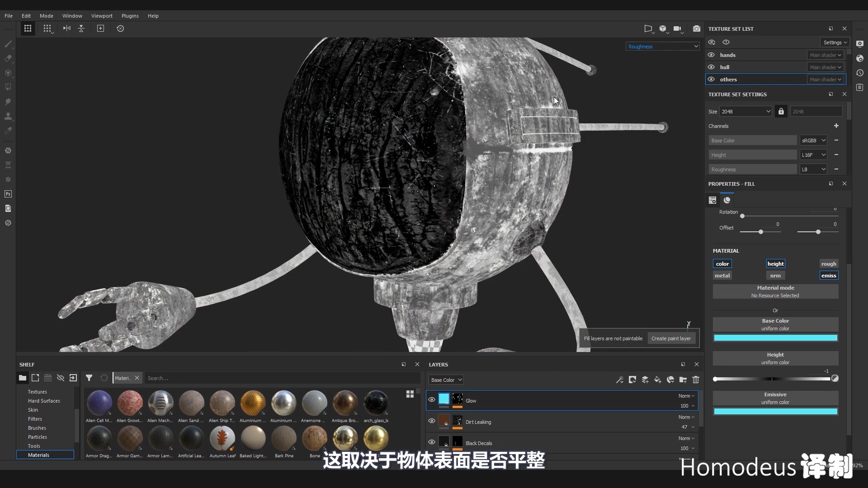Switch shelf to grid thumbnail view
868x488 pixels.
410,394
